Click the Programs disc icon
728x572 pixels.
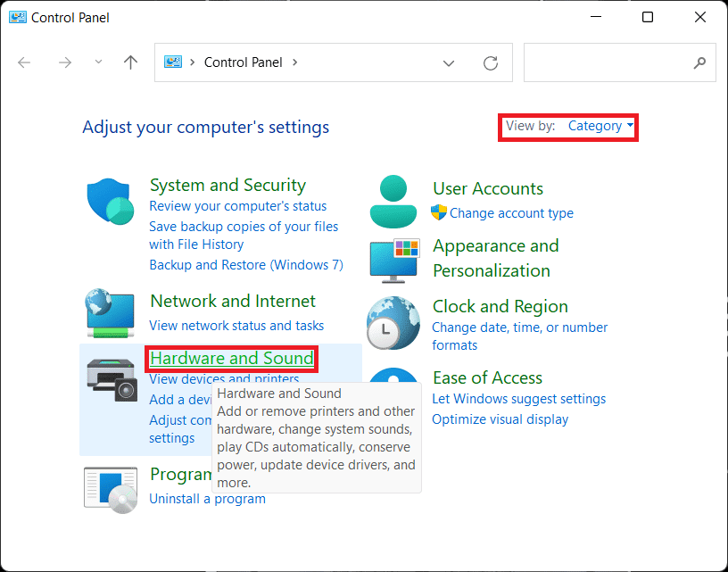[111, 490]
